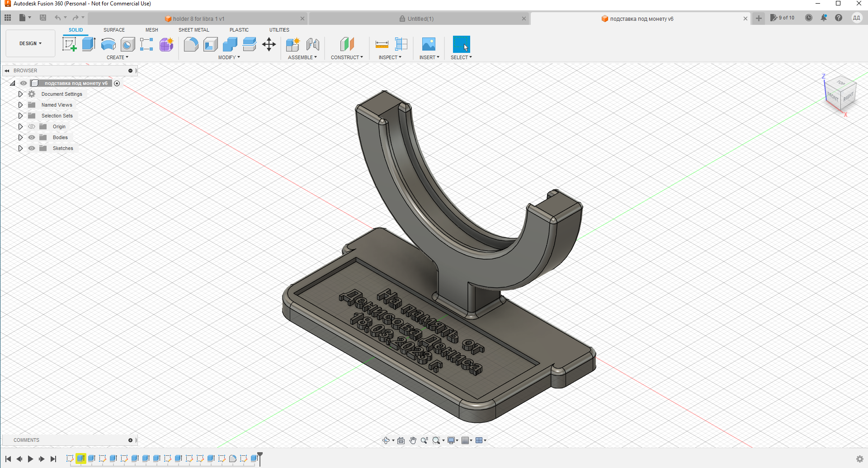
Task: Switch to the holder 8 for libra document tab
Action: (198, 19)
